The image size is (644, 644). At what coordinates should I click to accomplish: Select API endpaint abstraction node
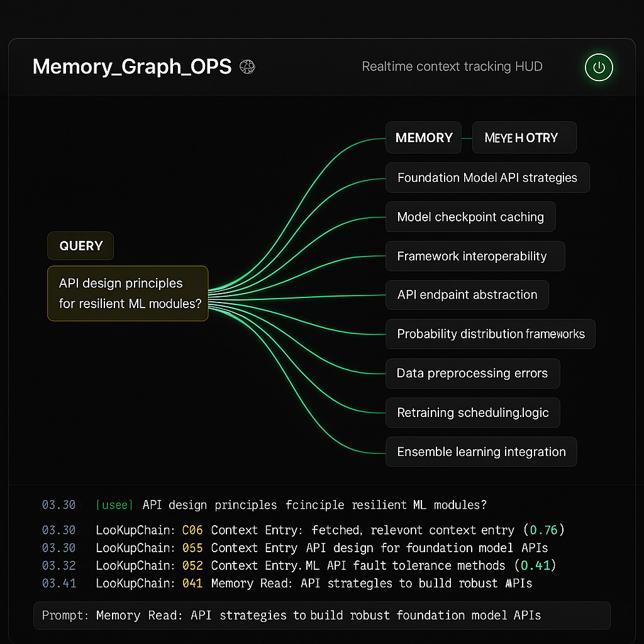[467, 295]
